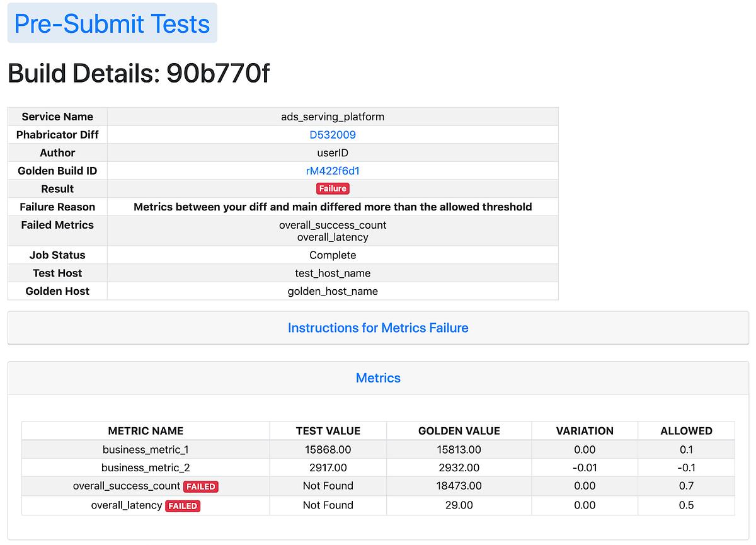Viewport: 756px width, 545px height.
Task: Click FAILED badge beside overall_success_count
Action: 201,486
